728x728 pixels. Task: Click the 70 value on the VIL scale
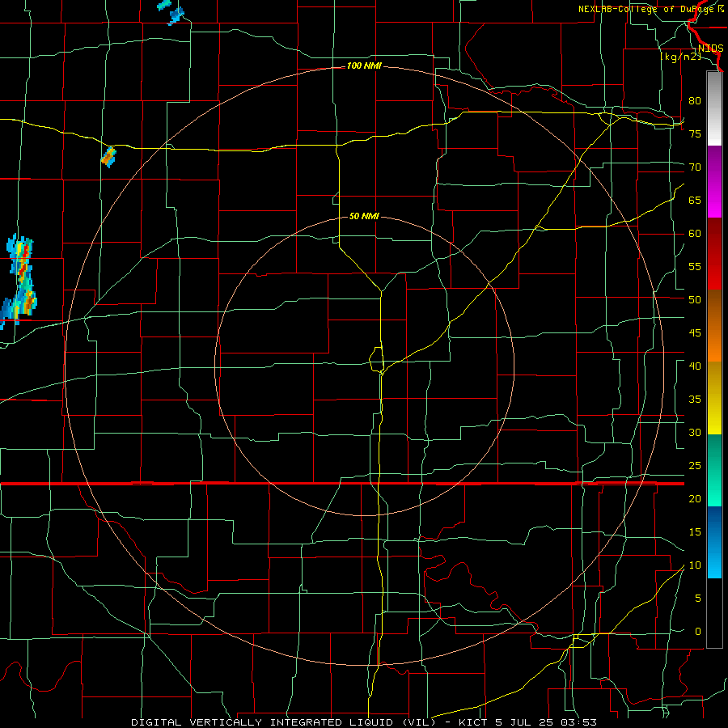point(695,167)
